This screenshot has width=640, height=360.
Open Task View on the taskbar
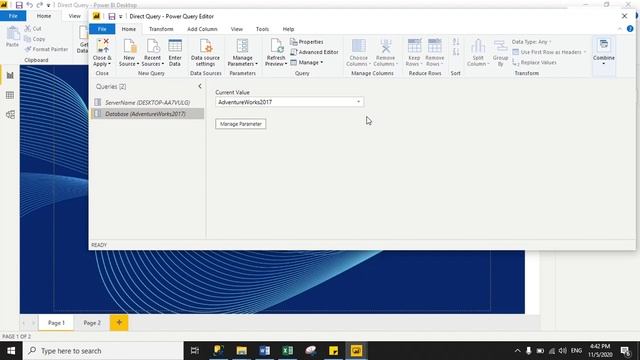pos(195,351)
